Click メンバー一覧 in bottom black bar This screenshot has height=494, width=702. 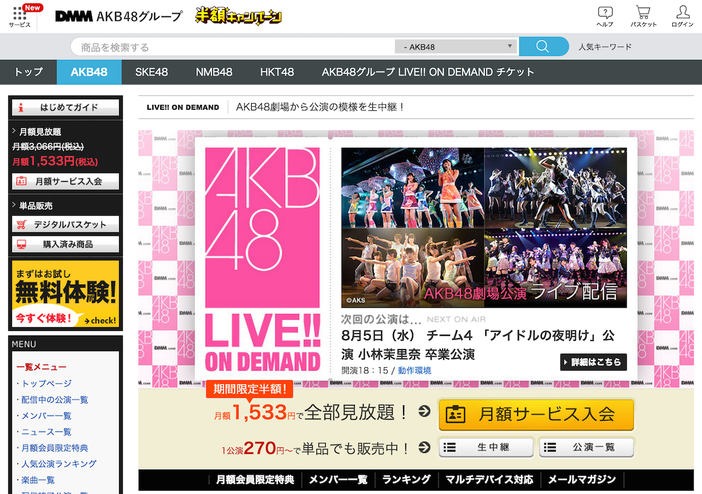pos(338,480)
